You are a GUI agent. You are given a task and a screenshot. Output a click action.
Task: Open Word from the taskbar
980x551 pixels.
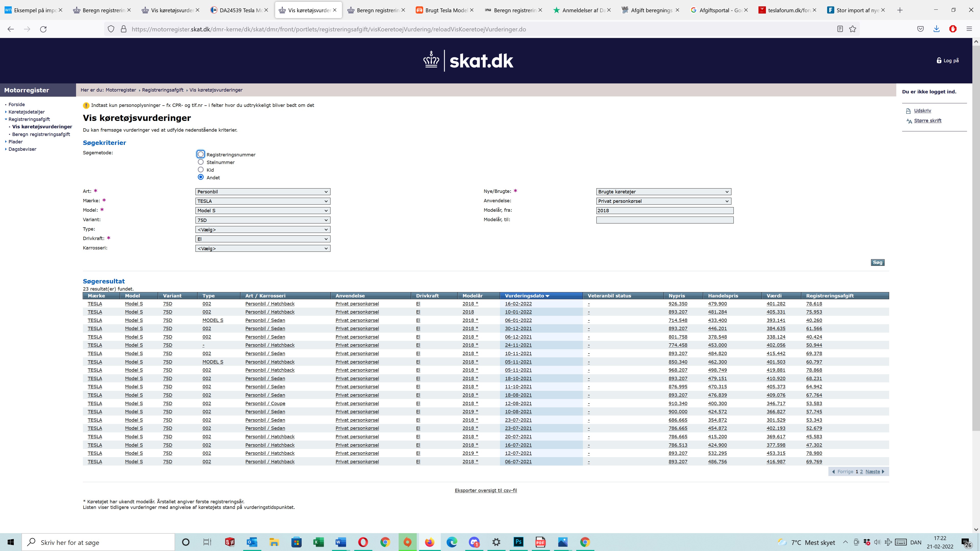pos(340,542)
